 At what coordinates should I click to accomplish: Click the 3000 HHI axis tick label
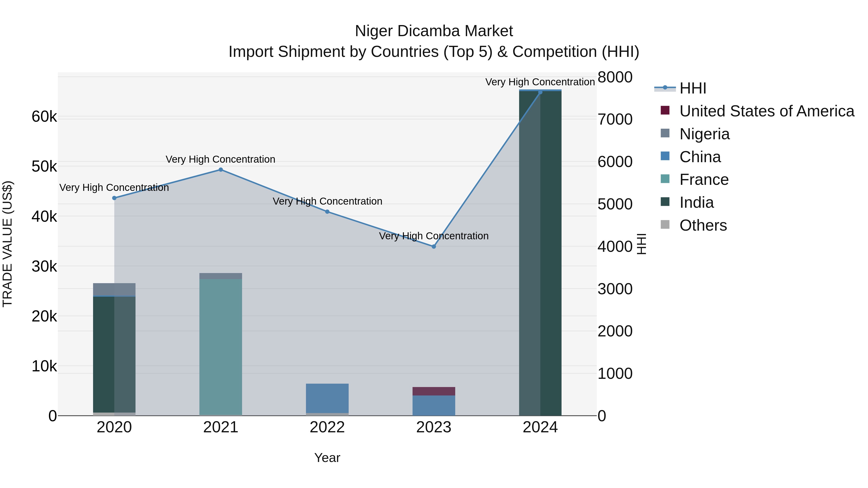pyautogui.click(x=615, y=289)
